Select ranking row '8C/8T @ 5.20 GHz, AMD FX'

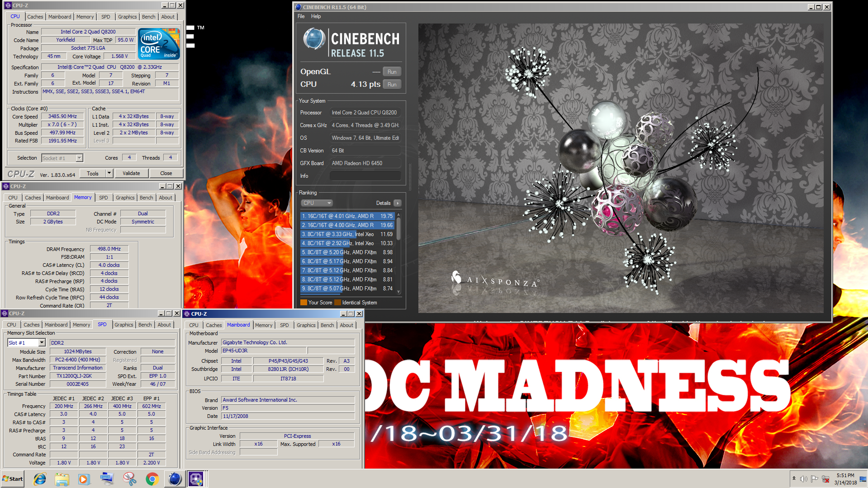pyautogui.click(x=347, y=252)
